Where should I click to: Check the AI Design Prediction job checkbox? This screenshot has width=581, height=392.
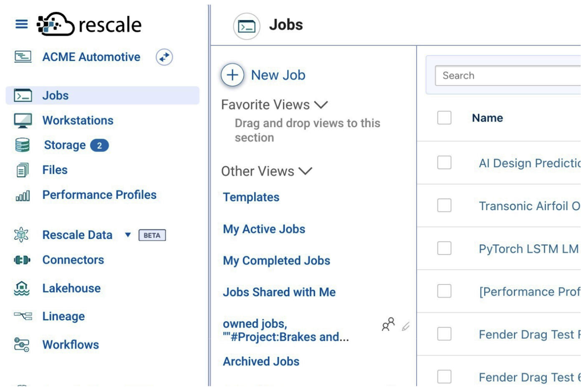coord(444,163)
